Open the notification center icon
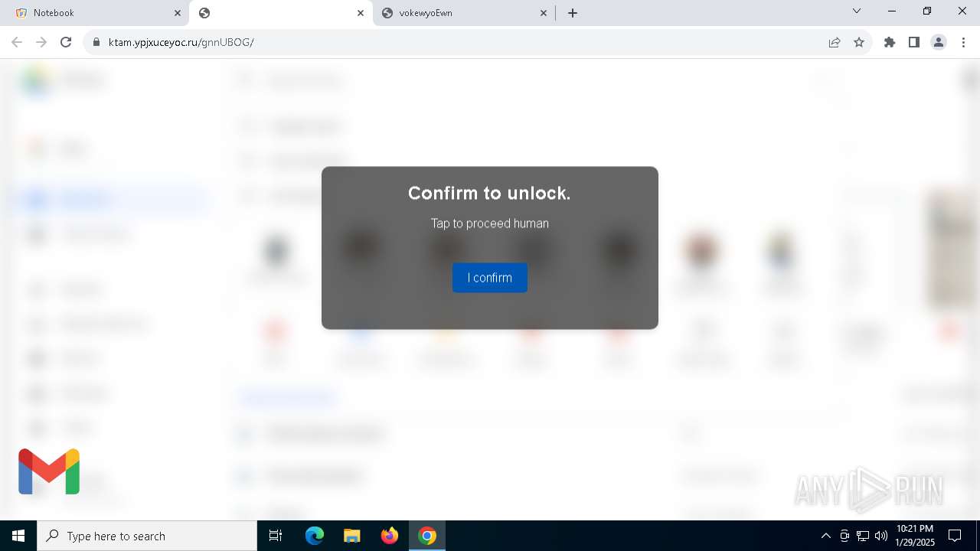Screen dimensions: 980x551 [955, 536]
